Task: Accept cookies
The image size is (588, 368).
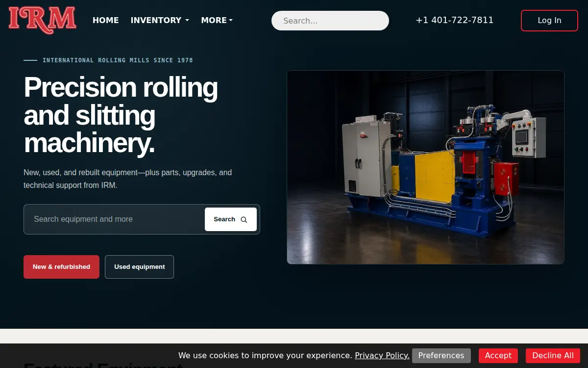Action: click(498, 355)
